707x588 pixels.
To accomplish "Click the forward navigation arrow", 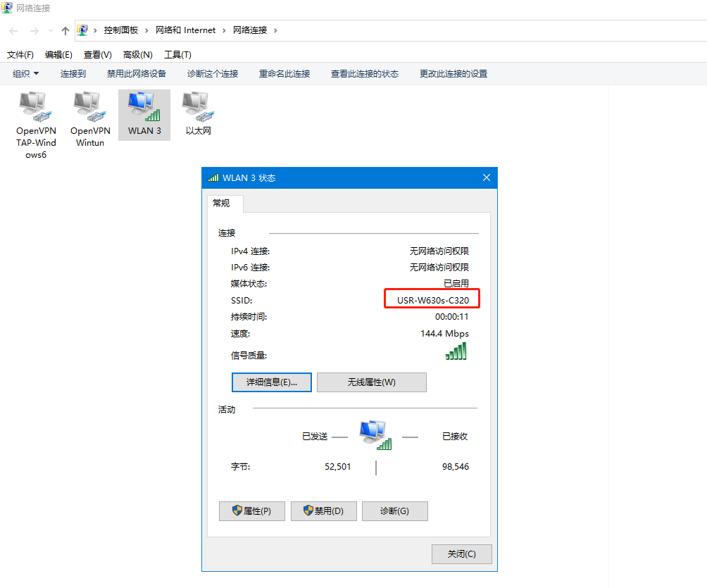I will (x=34, y=31).
